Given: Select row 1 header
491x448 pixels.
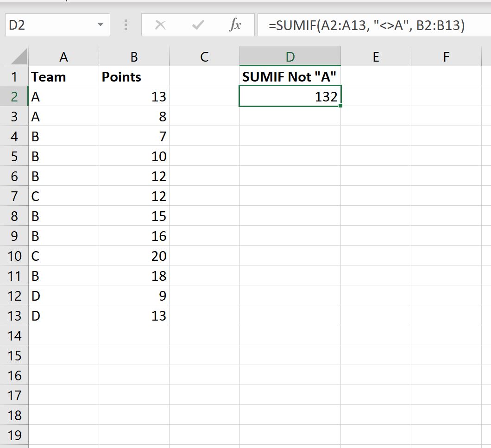Looking at the screenshot, I should click(x=14, y=77).
